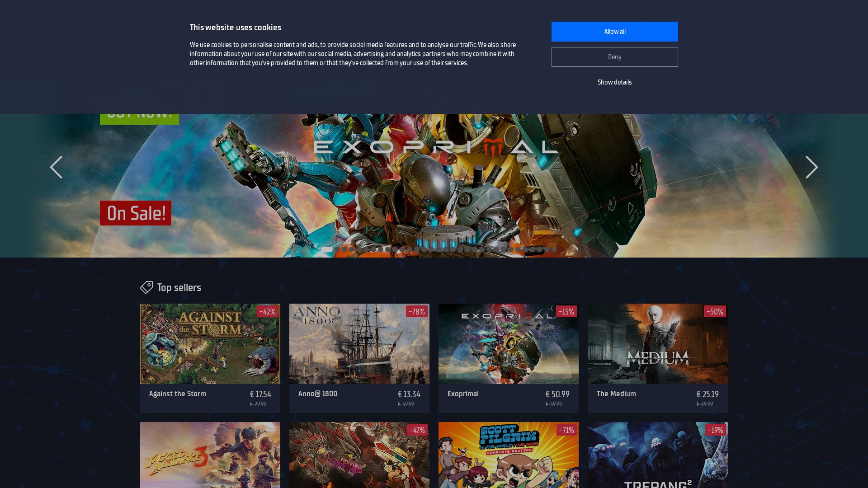Click the -71% discount badge

coord(566,430)
